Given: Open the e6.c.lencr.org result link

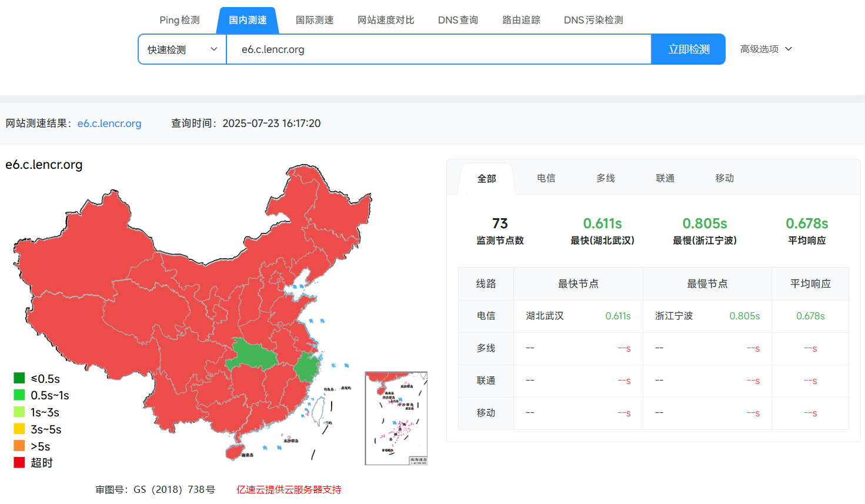Looking at the screenshot, I should point(109,124).
